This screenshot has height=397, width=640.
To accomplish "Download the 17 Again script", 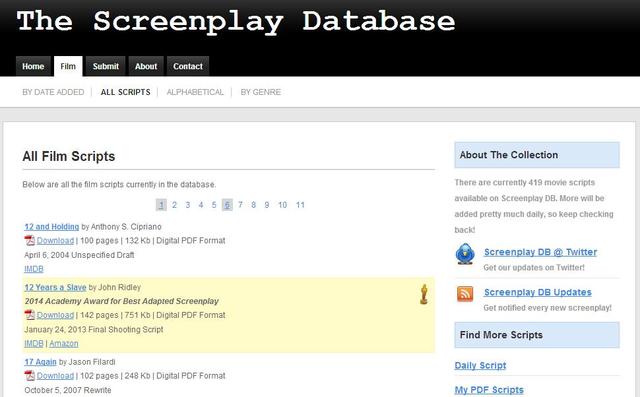I will point(56,376).
